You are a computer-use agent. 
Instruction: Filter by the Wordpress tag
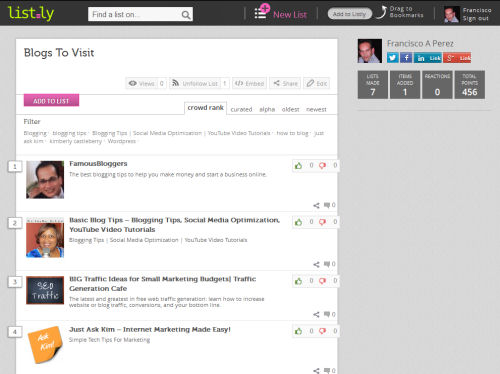point(122,141)
